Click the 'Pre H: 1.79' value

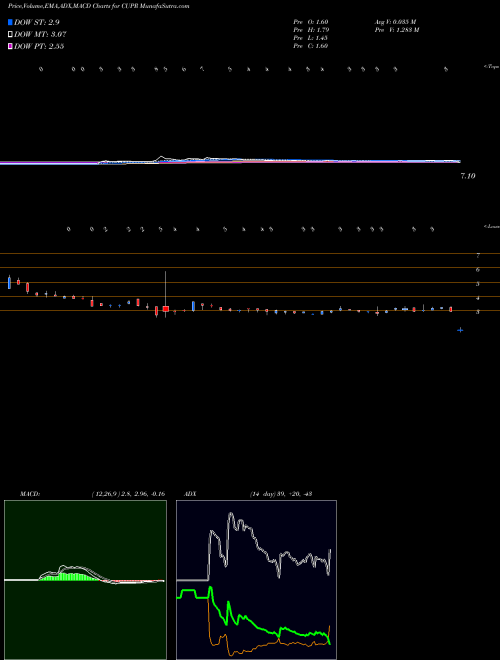point(311,29)
